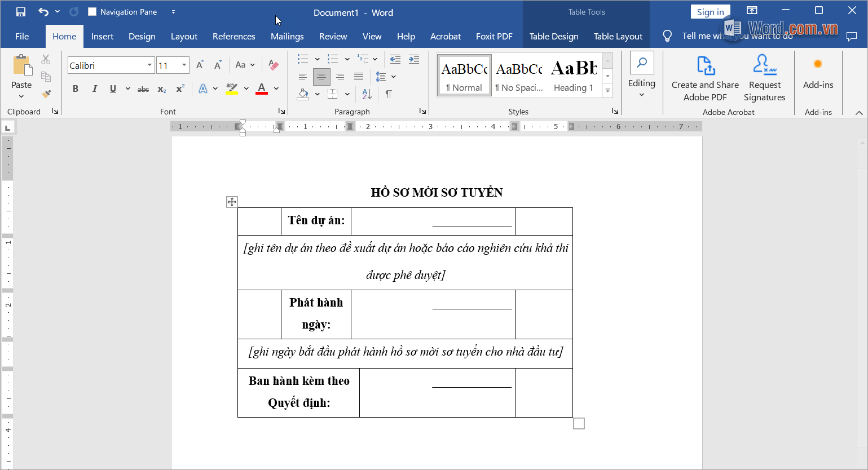Viewport: 868px width, 470px height.
Task: Apply the red font color swatch
Action: (262, 89)
